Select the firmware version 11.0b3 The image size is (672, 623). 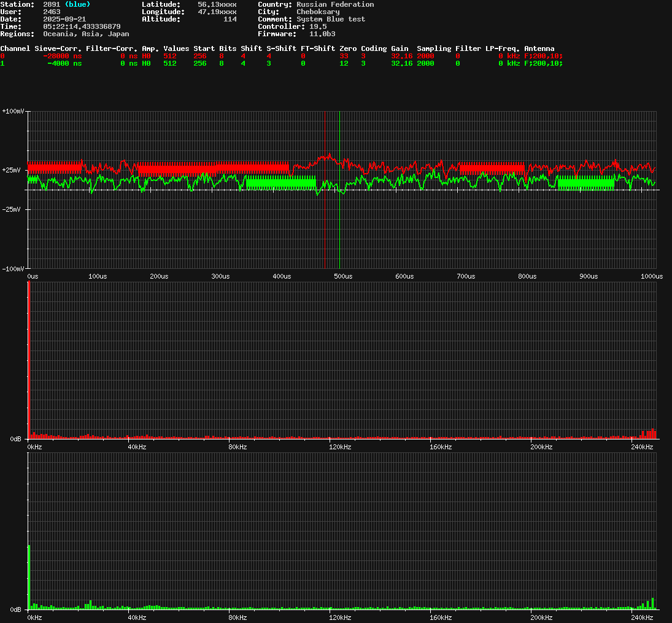[322, 34]
